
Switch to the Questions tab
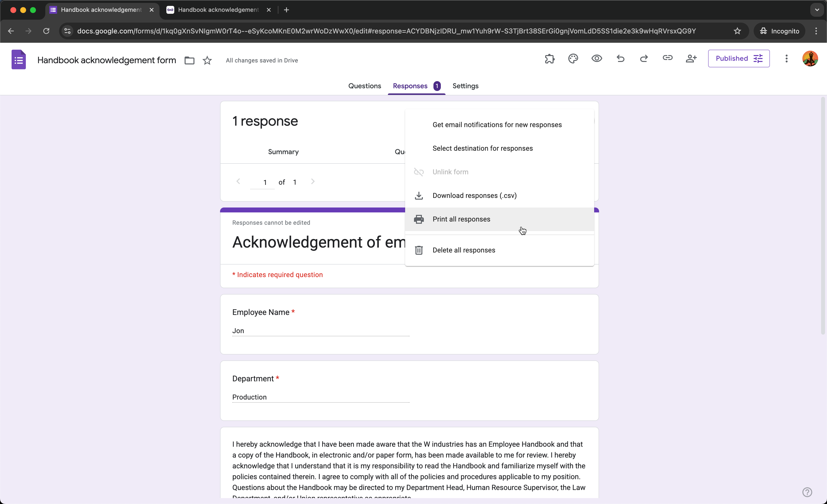(x=365, y=86)
